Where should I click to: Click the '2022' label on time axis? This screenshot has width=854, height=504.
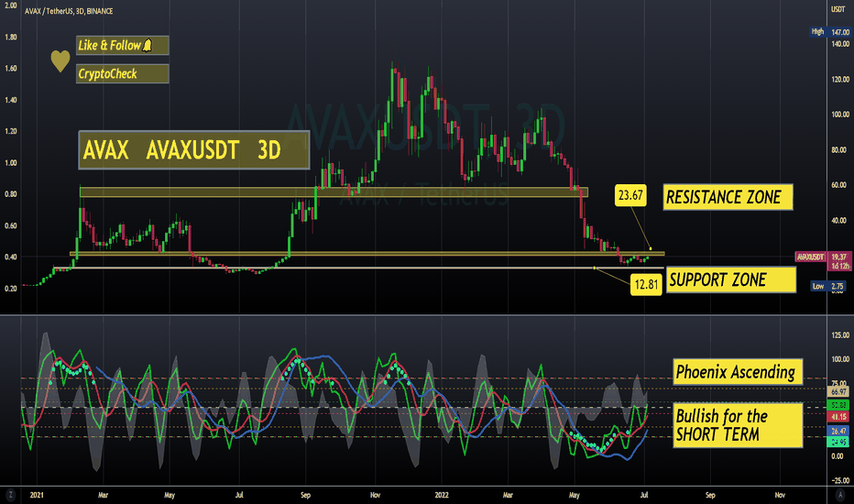point(442,495)
